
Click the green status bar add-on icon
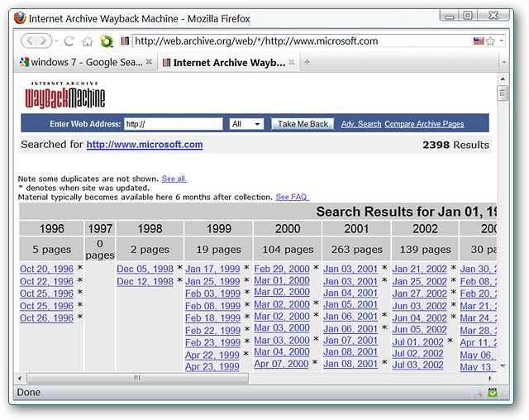pos(493,393)
